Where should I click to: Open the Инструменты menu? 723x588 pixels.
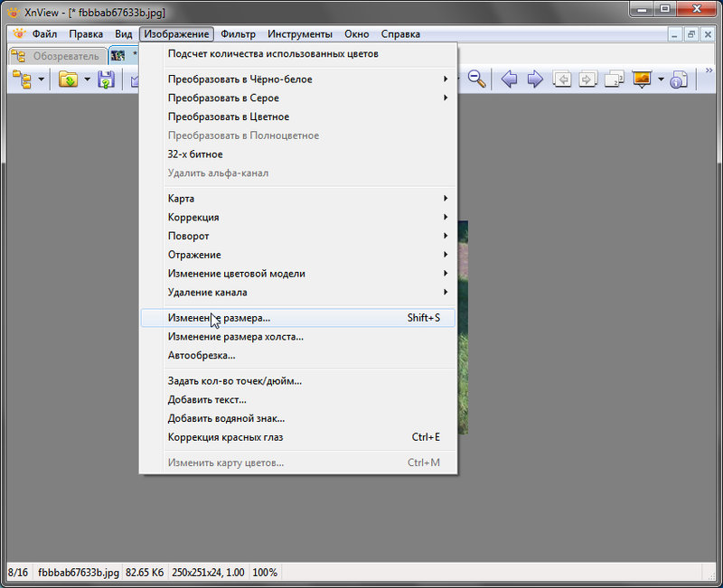[300, 34]
